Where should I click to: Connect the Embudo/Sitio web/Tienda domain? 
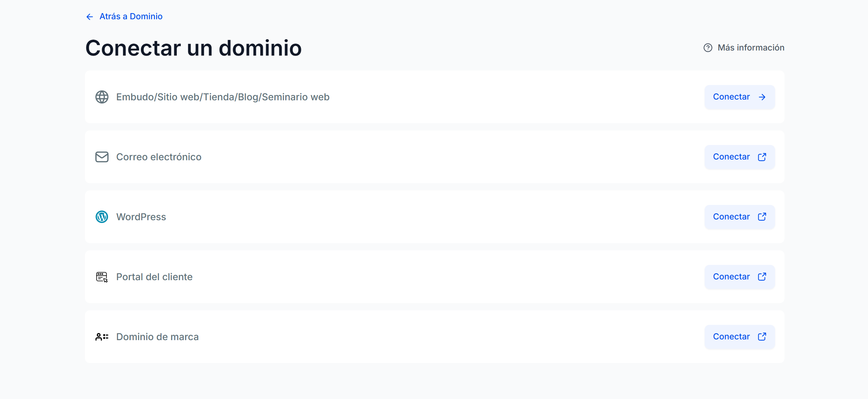click(x=739, y=97)
